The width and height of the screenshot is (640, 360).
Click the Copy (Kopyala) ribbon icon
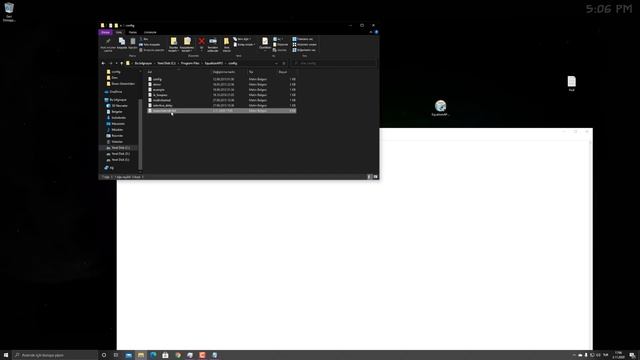pyautogui.click(x=122, y=43)
